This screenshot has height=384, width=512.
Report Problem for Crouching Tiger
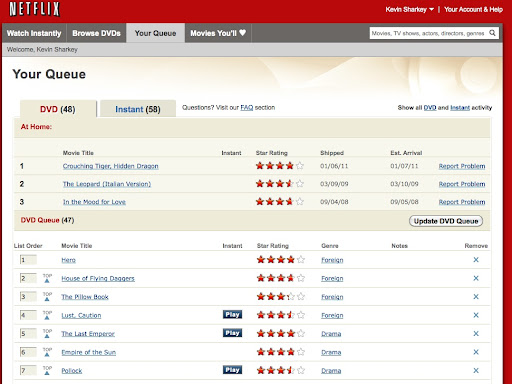click(462, 166)
